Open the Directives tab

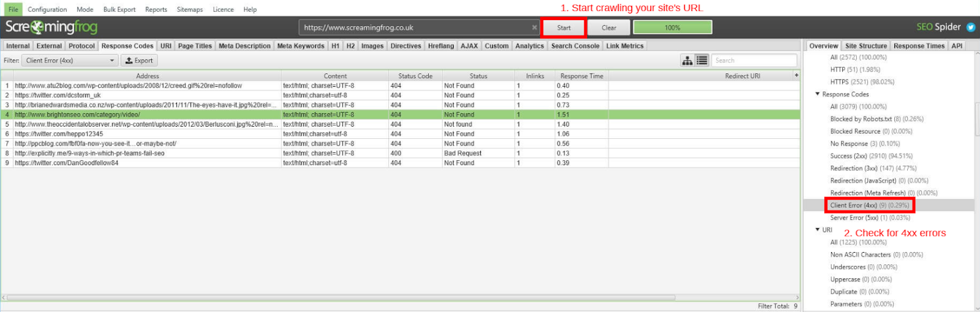coord(406,46)
